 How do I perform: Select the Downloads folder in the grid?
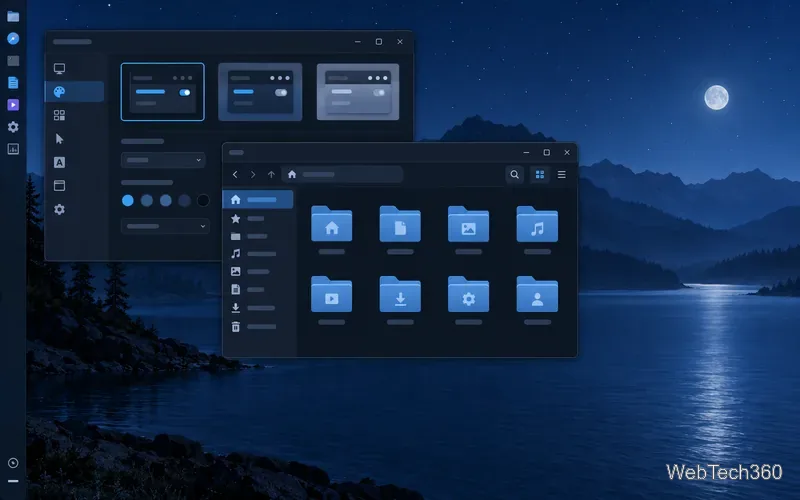tap(400, 294)
